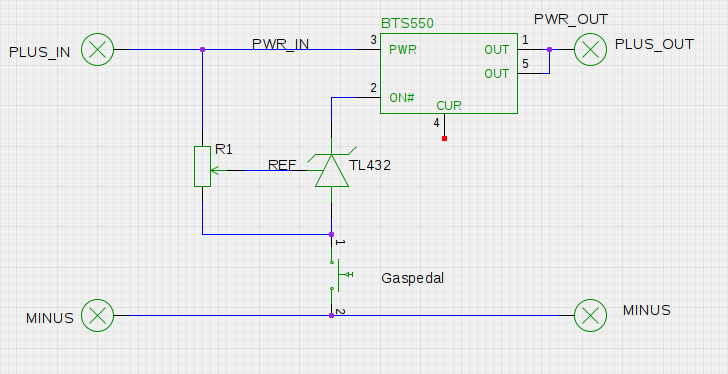Select the PLUS_IN connector symbol

98,49
